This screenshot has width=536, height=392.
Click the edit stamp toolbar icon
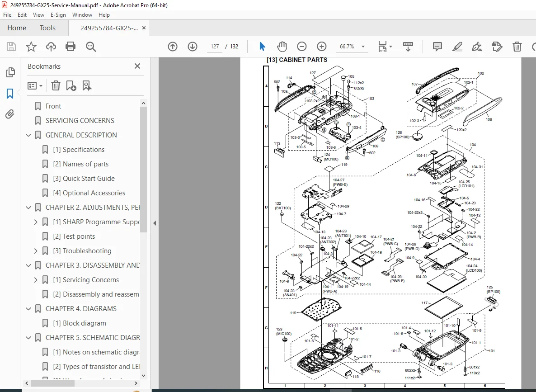point(497,47)
